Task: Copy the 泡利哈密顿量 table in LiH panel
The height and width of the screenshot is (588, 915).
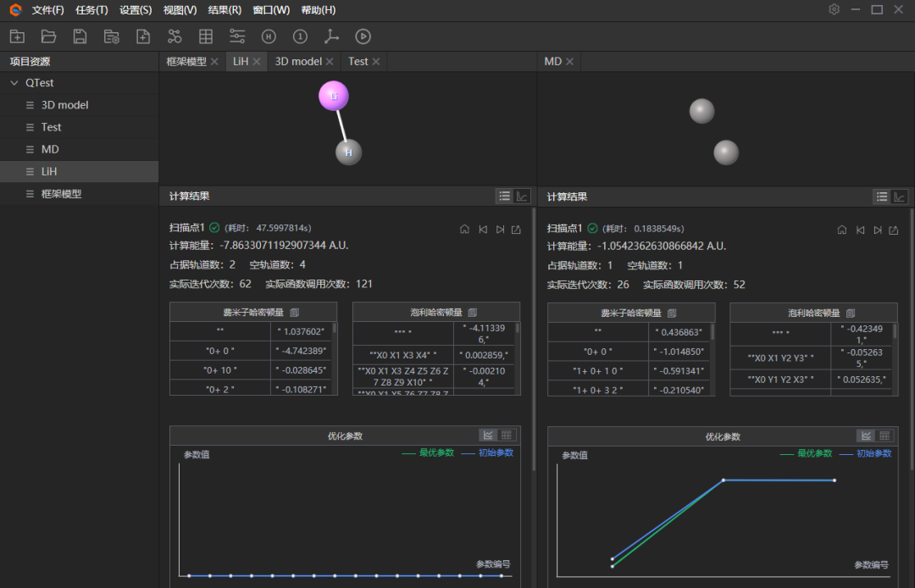Action: [x=473, y=312]
